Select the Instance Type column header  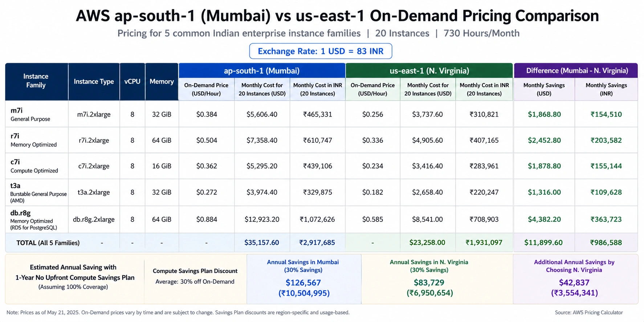(x=94, y=82)
